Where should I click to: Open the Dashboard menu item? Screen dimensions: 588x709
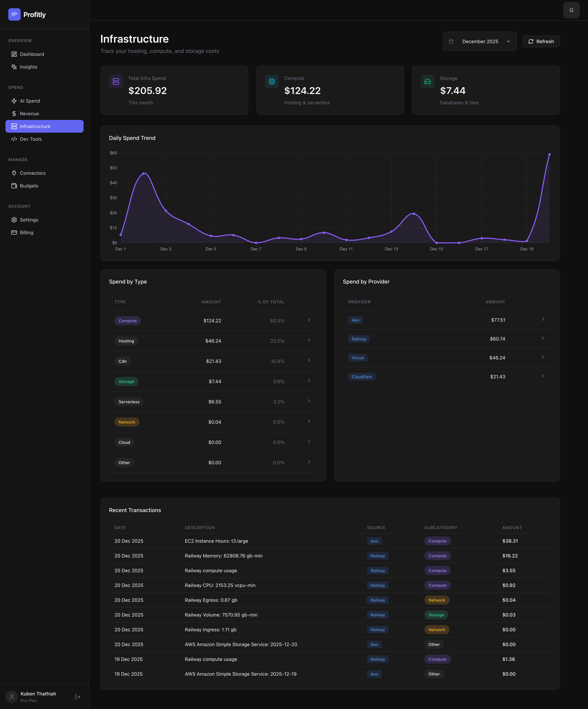(x=32, y=54)
